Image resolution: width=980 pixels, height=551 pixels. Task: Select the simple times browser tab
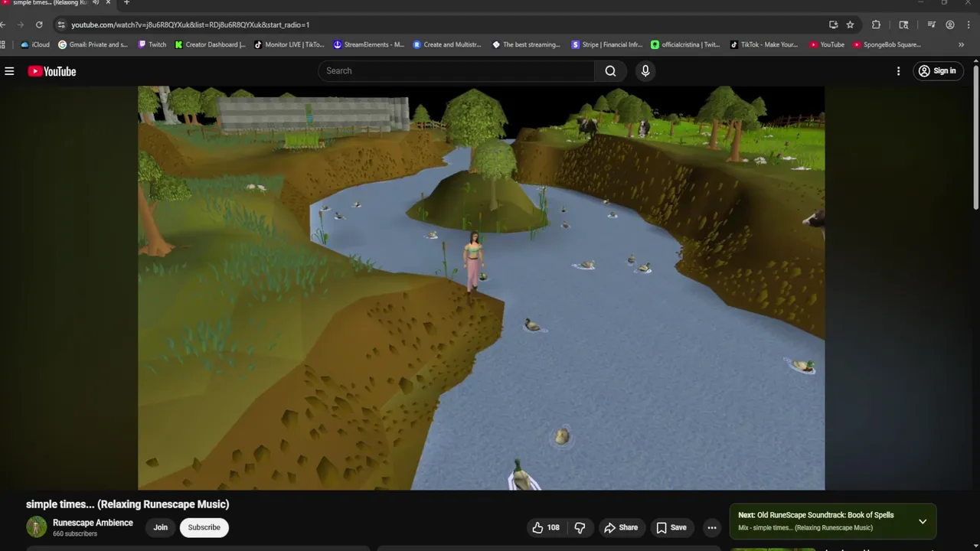pos(50,3)
